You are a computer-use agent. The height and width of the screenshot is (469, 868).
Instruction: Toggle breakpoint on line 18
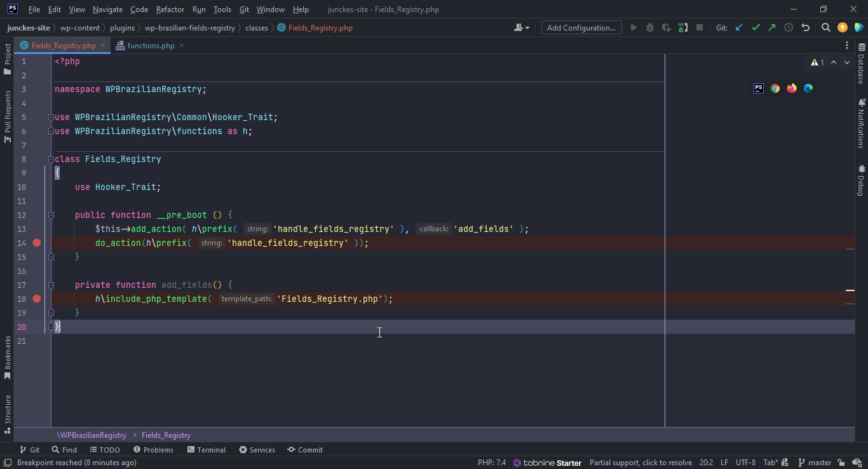tap(37, 299)
